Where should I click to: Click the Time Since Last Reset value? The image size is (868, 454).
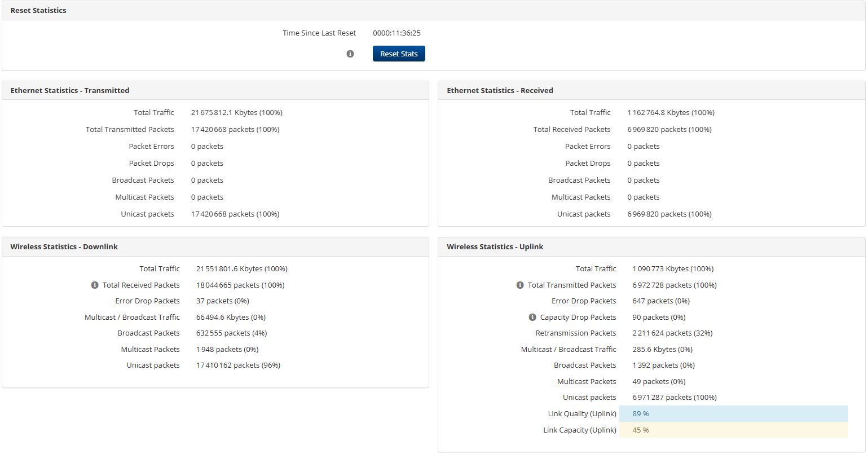[396, 33]
